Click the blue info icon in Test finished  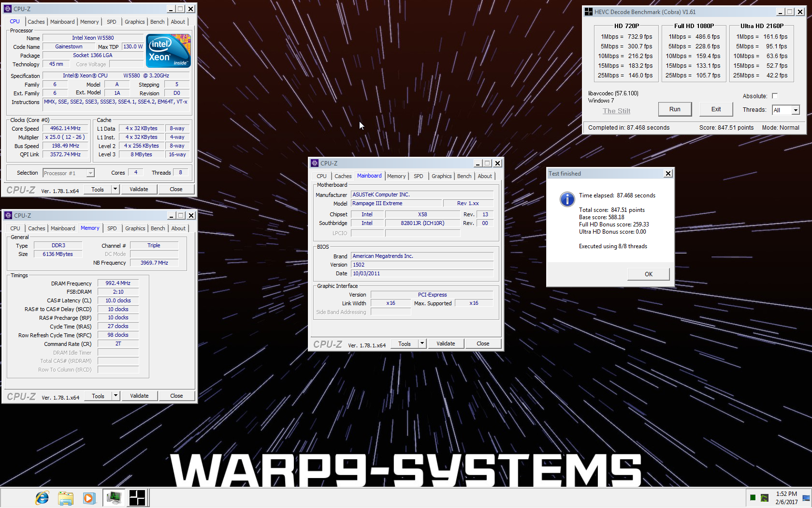567,199
